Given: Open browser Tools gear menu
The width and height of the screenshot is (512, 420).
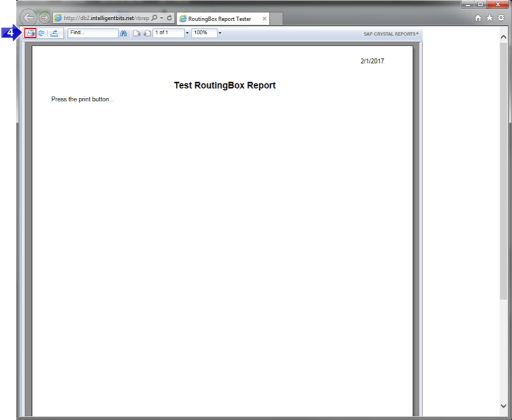Looking at the screenshot, I should [x=501, y=17].
